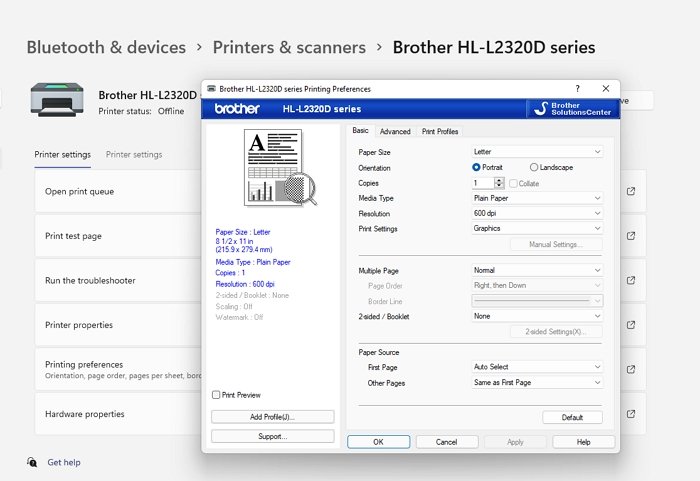Open the Media Type dropdown
Viewport: 700px width, 481px height.
point(537,198)
